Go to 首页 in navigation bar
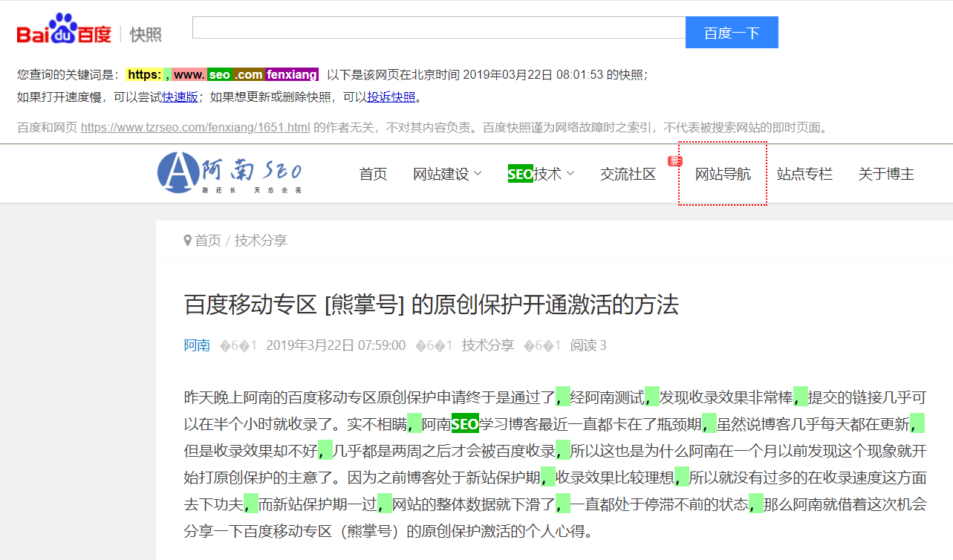This screenshot has width=953, height=560. 373,174
